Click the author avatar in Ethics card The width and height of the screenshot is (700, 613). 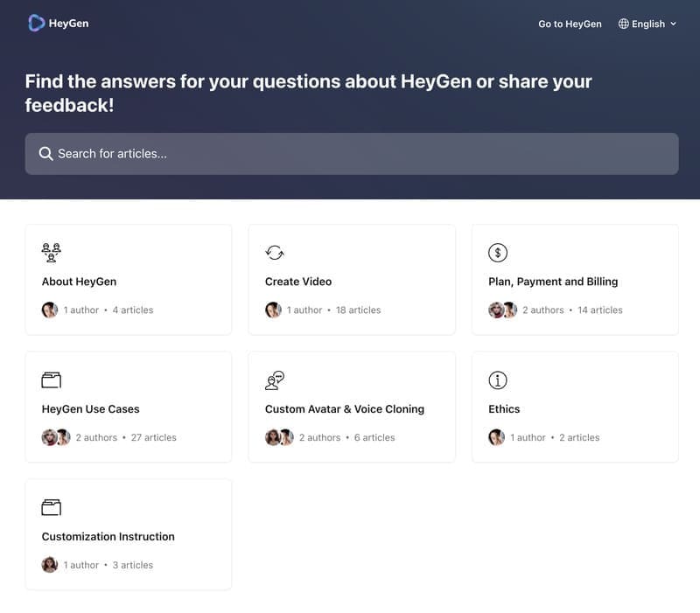click(496, 437)
